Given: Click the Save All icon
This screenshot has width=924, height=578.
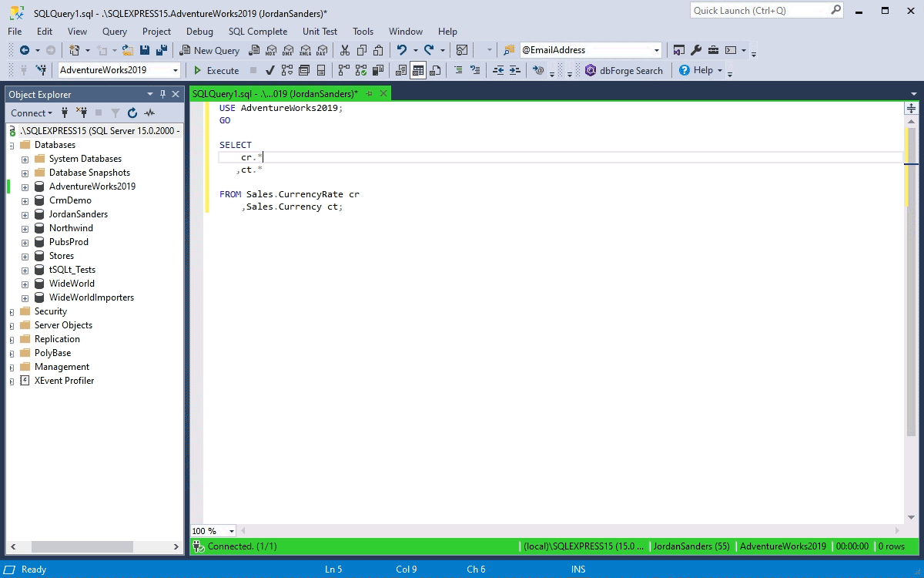Looking at the screenshot, I should 162,50.
